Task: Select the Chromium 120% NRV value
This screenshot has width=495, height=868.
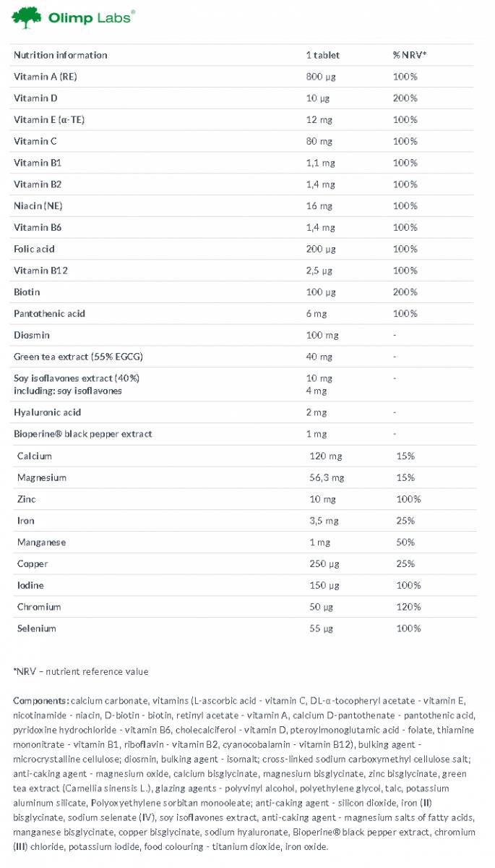Action: [408, 607]
